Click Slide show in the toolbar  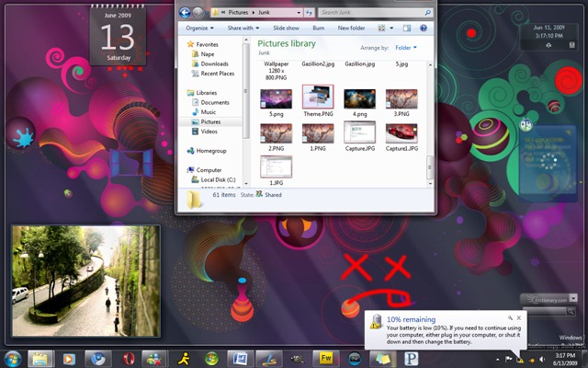coord(286,29)
